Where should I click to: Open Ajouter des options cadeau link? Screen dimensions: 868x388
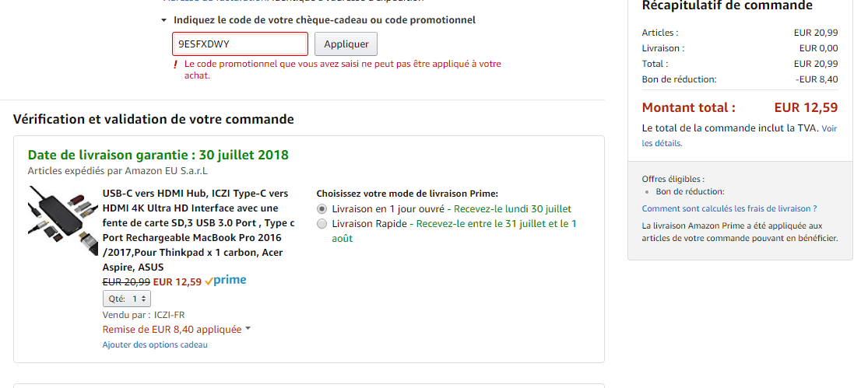(x=155, y=344)
